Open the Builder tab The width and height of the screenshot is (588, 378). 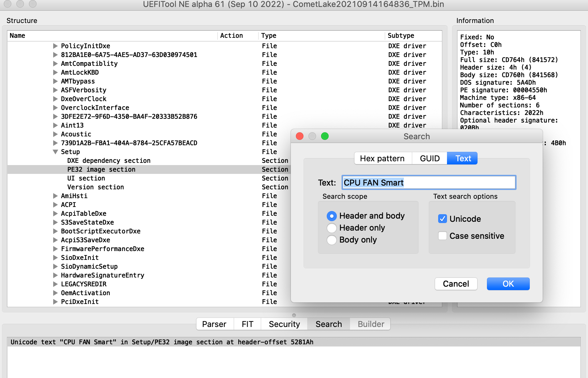point(371,324)
